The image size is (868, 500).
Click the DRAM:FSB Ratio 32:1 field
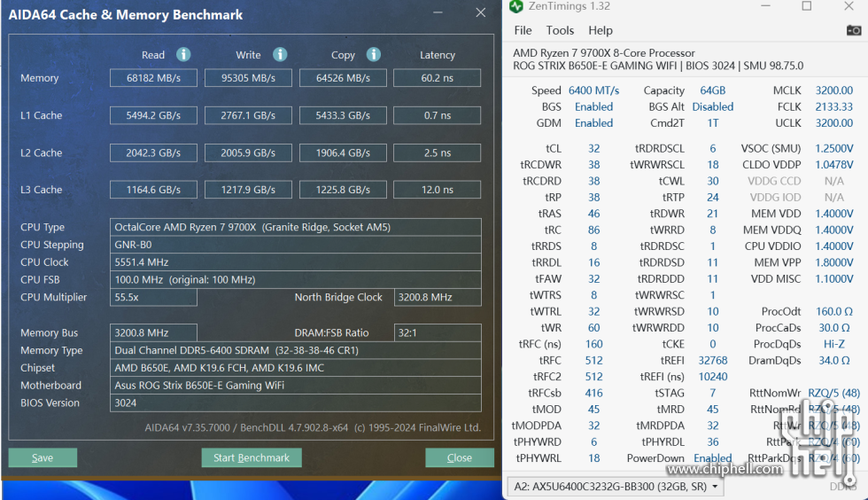tap(438, 332)
